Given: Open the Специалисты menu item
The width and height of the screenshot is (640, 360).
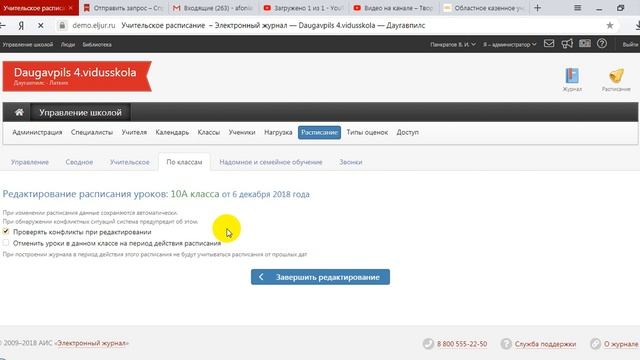Looking at the screenshot, I should pyautogui.click(x=92, y=132).
